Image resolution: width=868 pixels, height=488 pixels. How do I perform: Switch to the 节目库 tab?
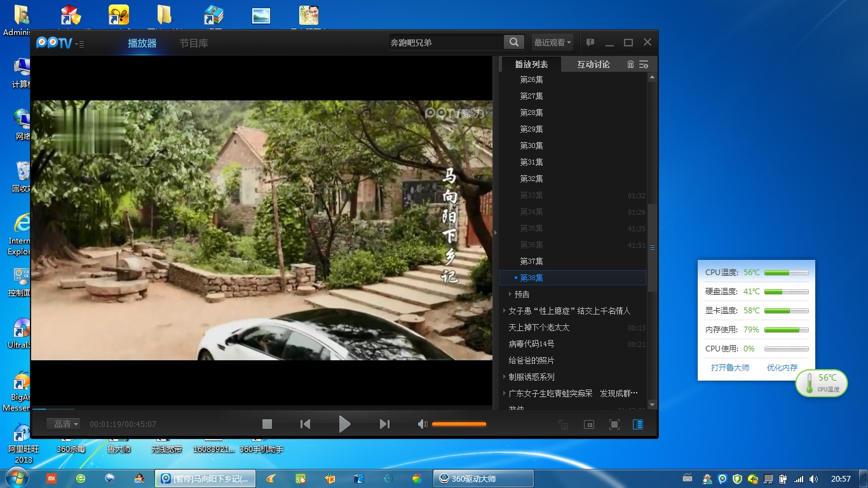[x=193, y=43]
